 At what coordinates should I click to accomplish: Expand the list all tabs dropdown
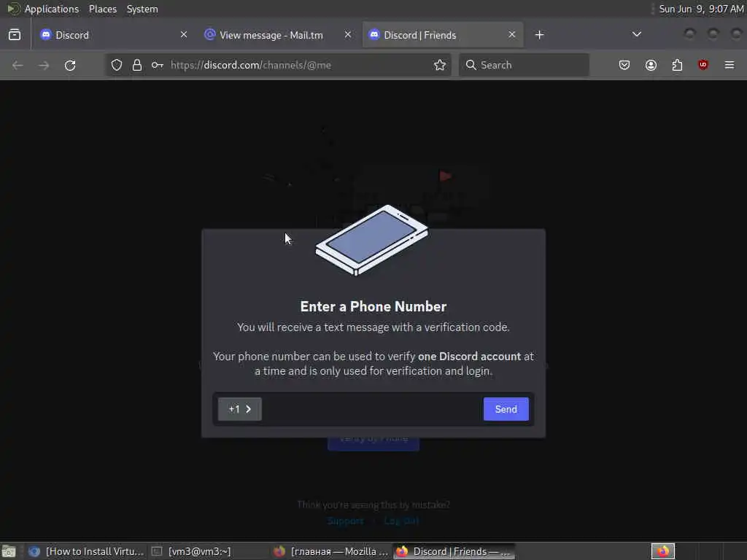click(x=636, y=34)
